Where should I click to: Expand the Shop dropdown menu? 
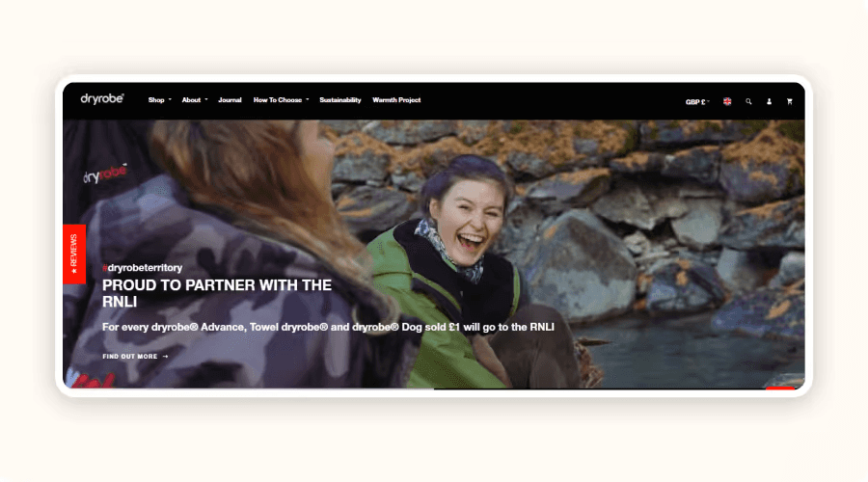[159, 100]
